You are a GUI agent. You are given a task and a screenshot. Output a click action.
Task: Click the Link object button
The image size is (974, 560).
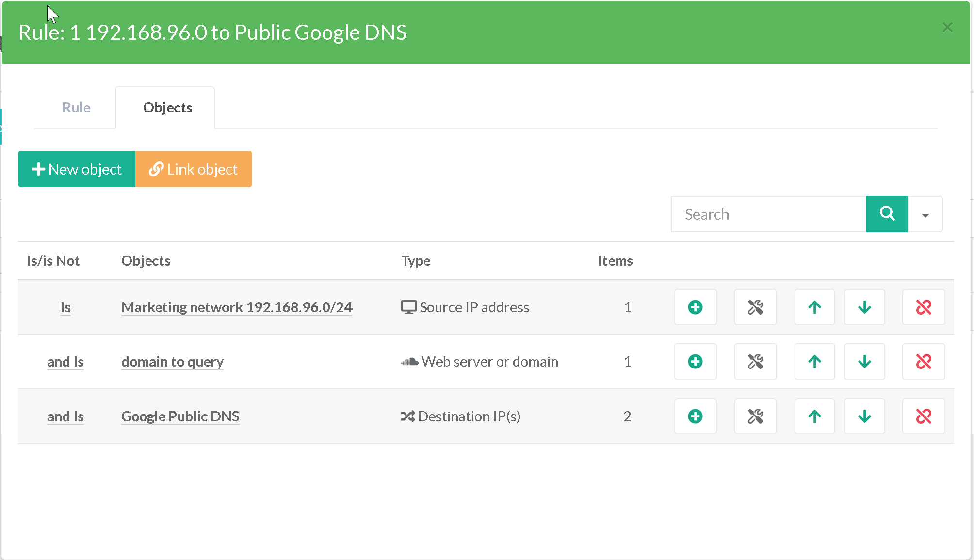[194, 169]
